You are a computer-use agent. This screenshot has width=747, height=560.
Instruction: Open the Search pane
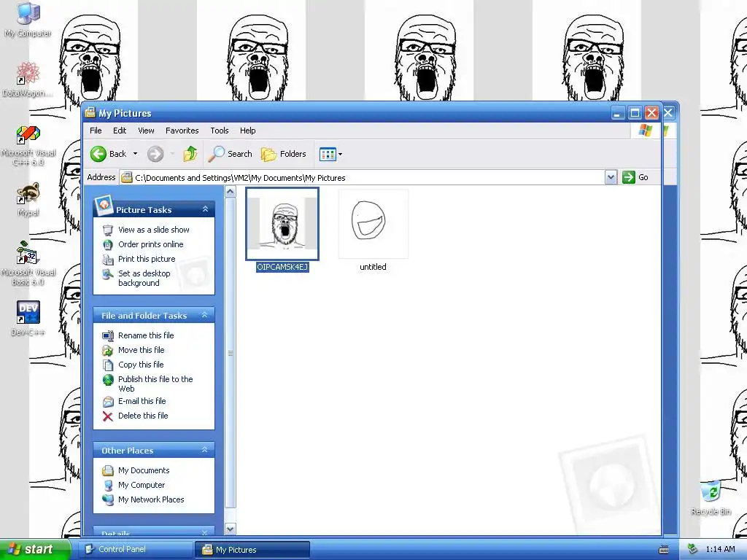coord(231,154)
